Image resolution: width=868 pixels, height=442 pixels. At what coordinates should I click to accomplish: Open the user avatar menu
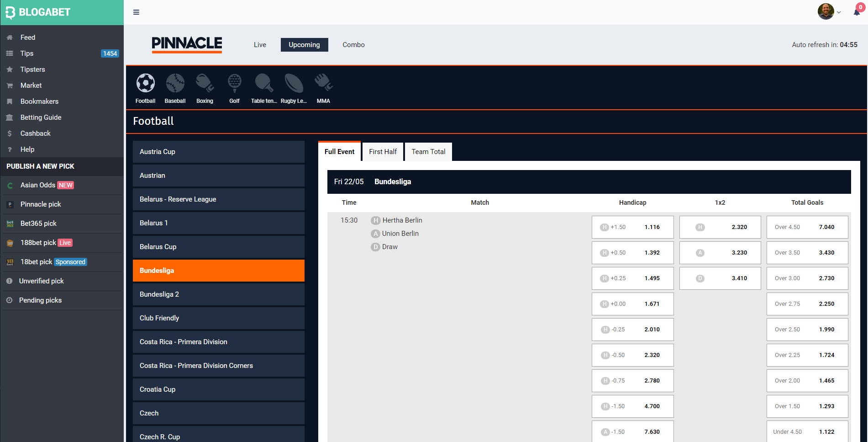click(829, 12)
